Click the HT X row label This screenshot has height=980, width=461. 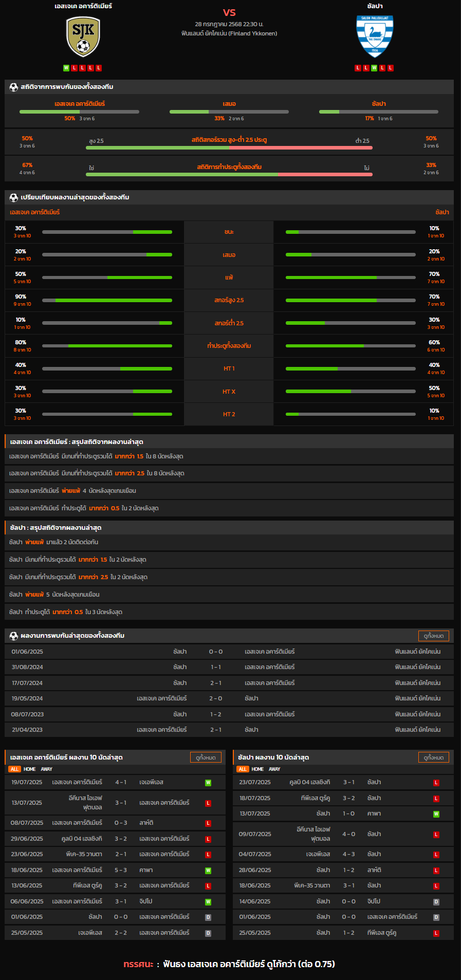229,392
